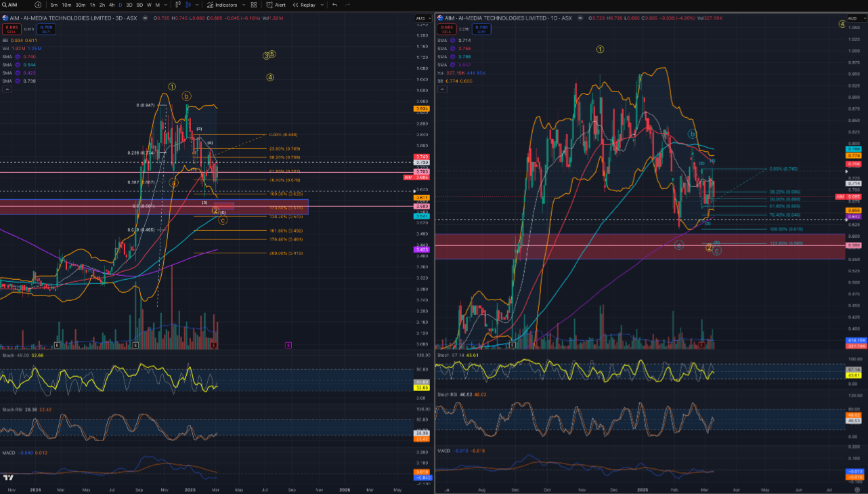Open right chart time axis settings gear
The height and width of the screenshot is (494, 868).
click(x=857, y=489)
